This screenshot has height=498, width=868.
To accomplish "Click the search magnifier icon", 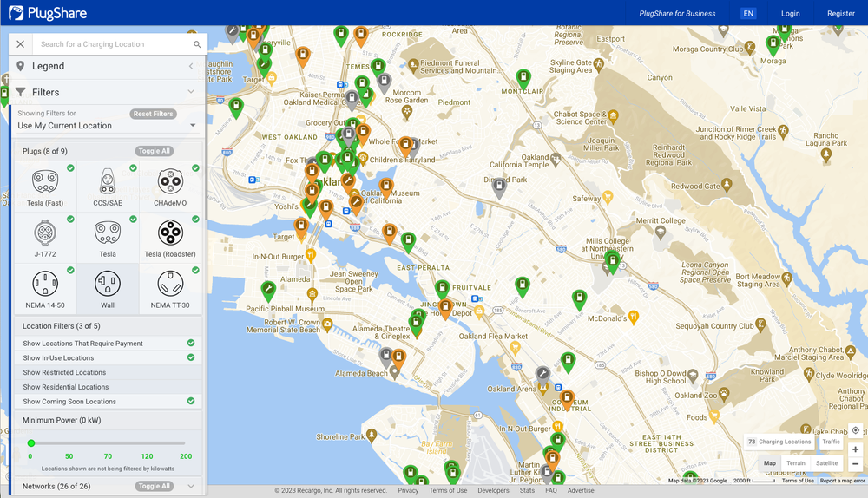I will point(197,44).
